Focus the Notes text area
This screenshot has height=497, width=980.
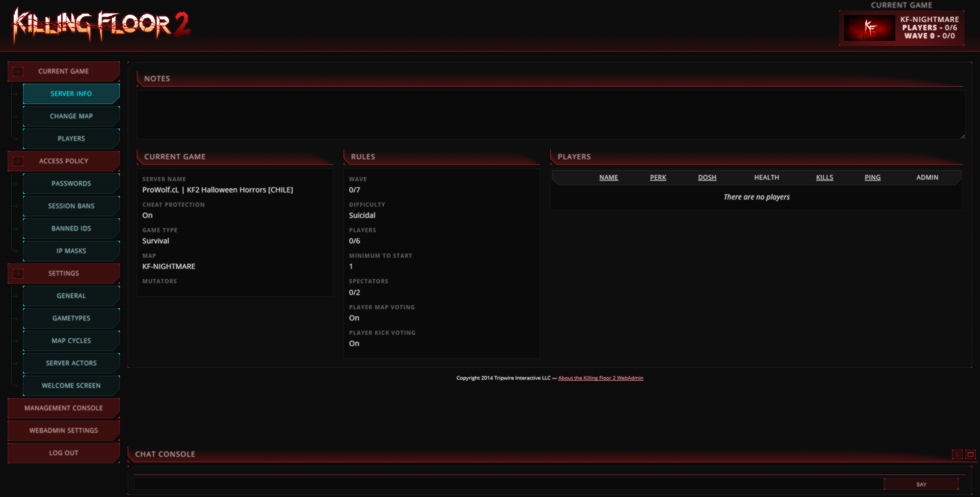click(551, 115)
